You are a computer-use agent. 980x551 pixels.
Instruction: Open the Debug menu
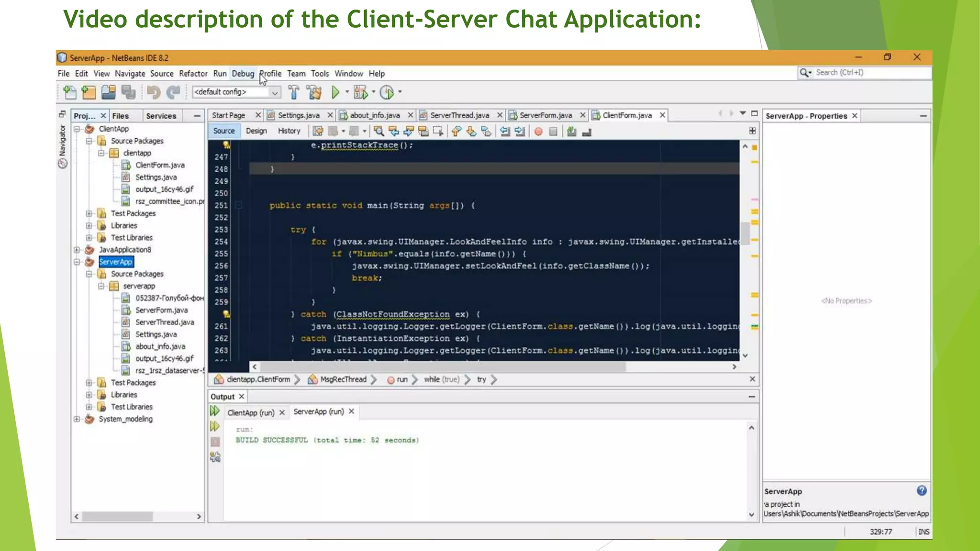[x=243, y=74]
